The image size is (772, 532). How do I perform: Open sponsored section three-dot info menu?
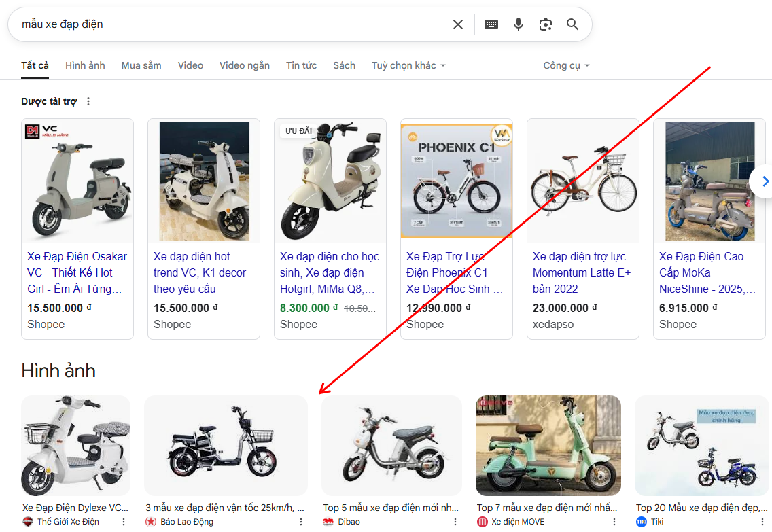[x=88, y=101]
